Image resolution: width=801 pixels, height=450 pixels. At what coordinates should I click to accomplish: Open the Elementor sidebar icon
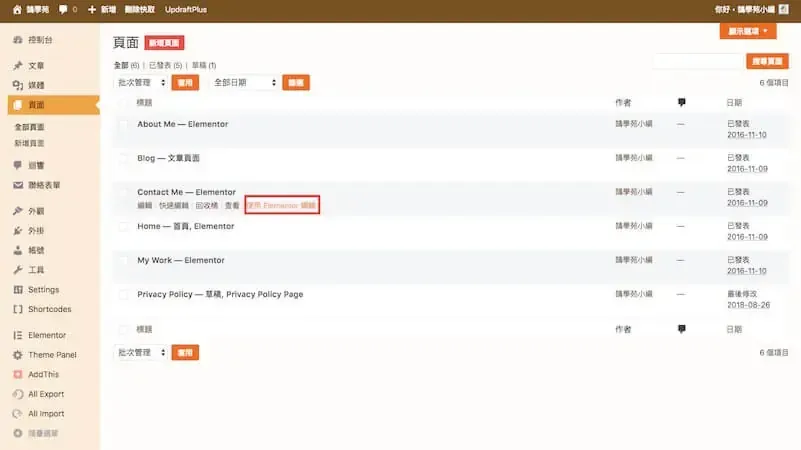pos(18,335)
